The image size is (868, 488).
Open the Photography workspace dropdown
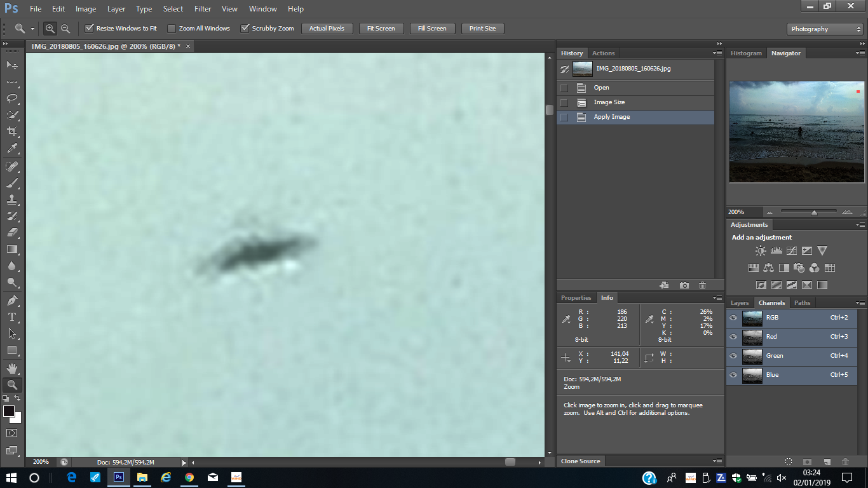coord(825,29)
